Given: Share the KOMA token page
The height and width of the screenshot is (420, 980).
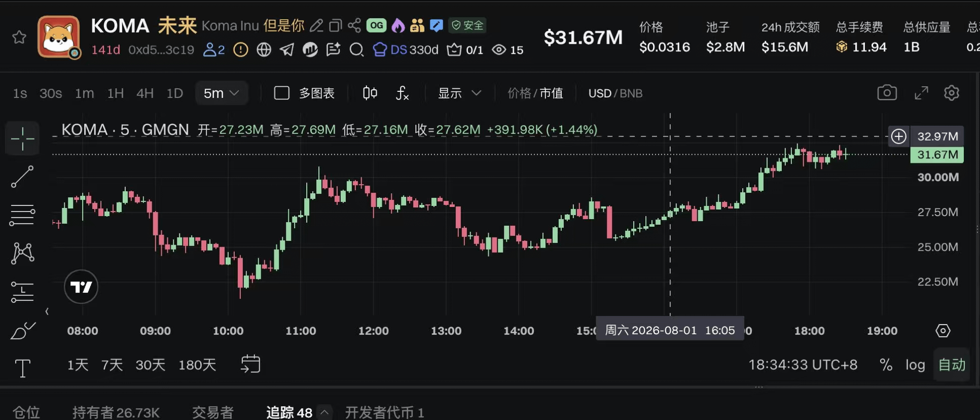Looking at the screenshot, I should point(354,25).
